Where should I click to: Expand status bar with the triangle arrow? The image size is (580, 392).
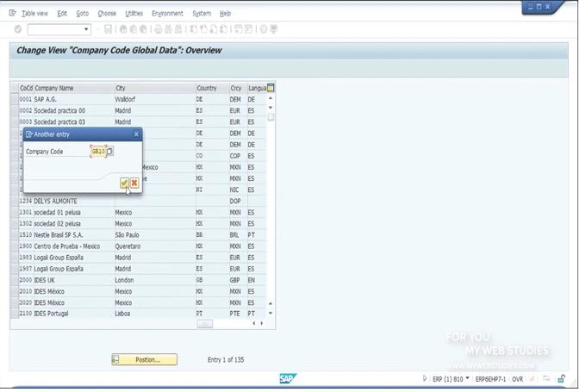(425, 379)
